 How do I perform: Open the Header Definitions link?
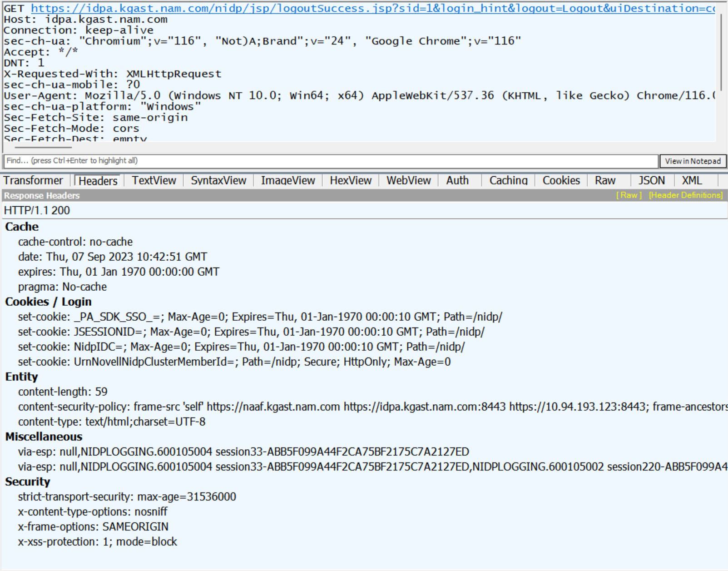point(685,195)
